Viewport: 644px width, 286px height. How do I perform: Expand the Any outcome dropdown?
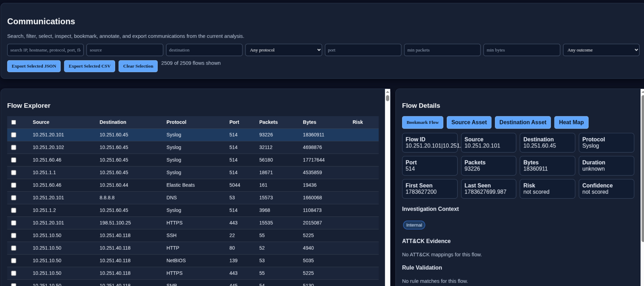point(601,50)
